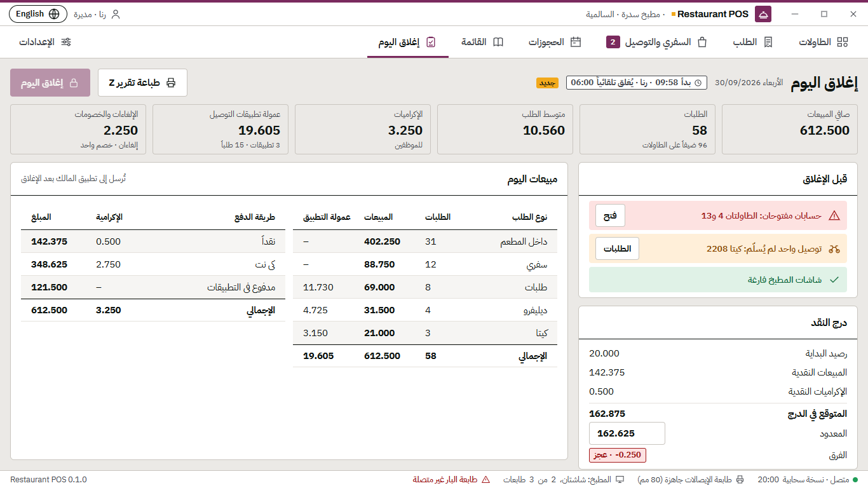Click the صافي المبيعات summary card
This screenshot has height=488, width=868.
point(790,129)
